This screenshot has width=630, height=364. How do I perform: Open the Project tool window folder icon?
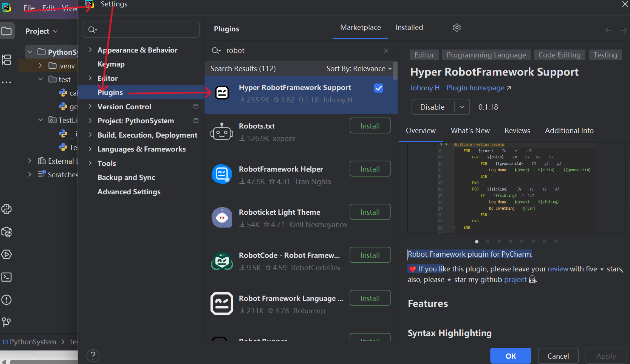coord(7,31)
